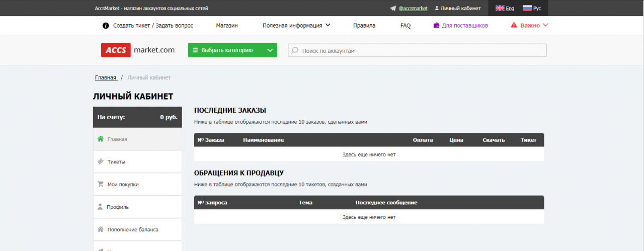Expand the Важно menu chevron

[545, 25]
